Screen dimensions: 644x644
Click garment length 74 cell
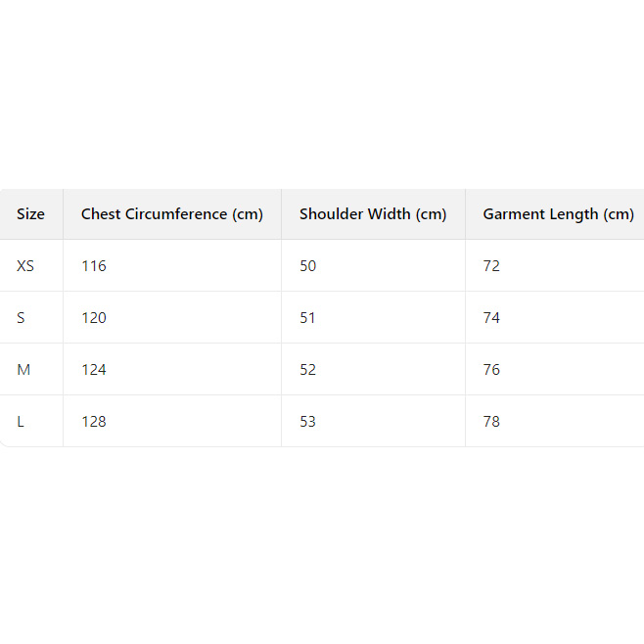(x=491, y=318)
